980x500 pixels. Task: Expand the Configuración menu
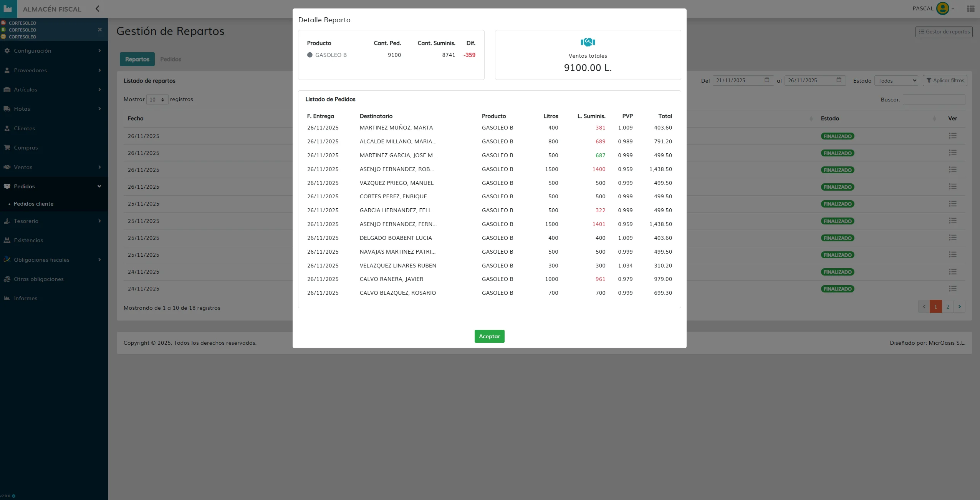54,51
